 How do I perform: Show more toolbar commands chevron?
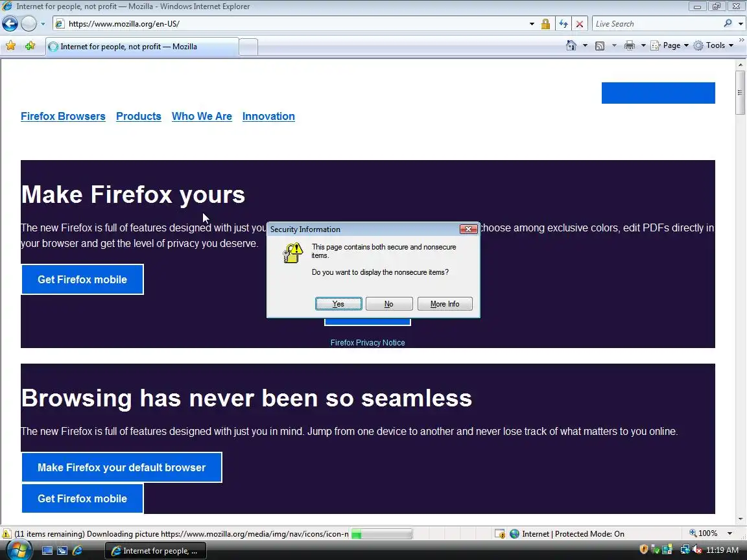[742, 40]
